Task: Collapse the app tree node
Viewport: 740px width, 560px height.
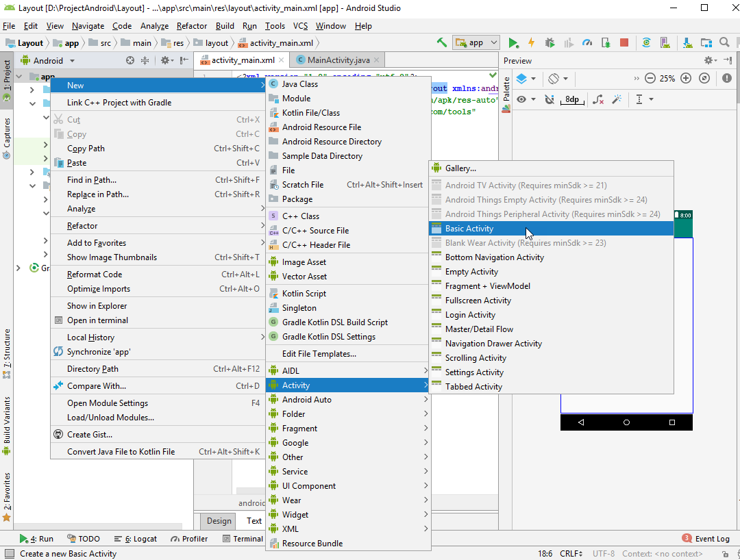Action: pyautogui.click(x=19, y=77)
